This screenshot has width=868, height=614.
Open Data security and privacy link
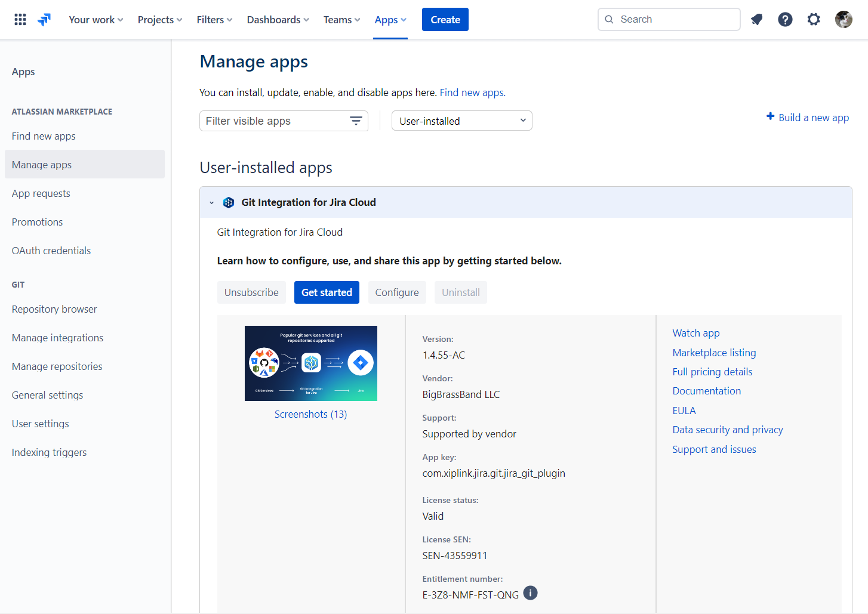click(x=728, y=430)
